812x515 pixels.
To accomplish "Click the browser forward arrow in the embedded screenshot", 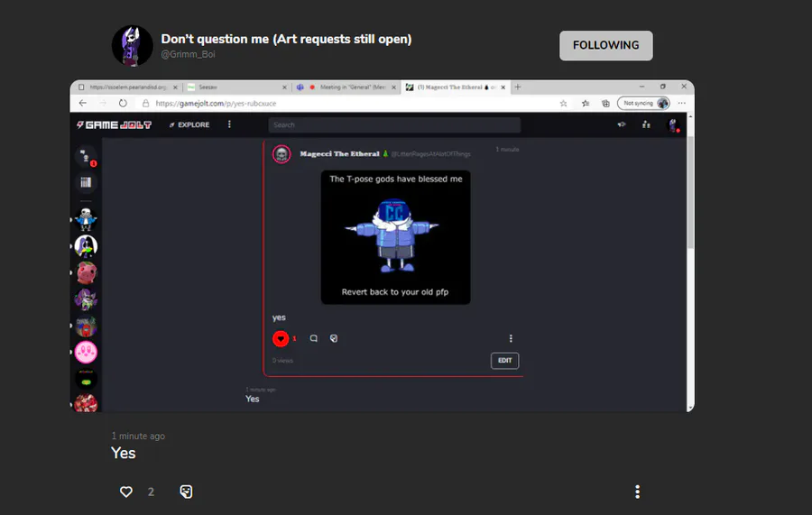I will (x=103, y=103).
